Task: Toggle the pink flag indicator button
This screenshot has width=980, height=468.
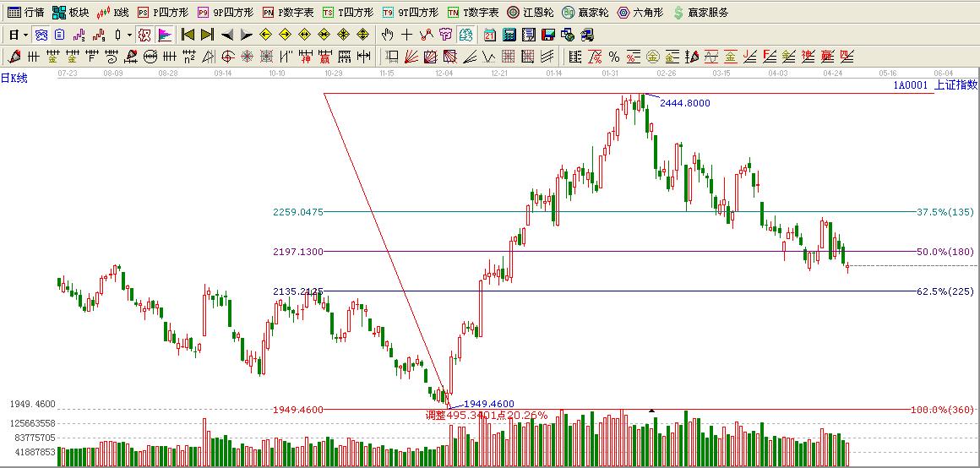Action: tap(164, 35)
